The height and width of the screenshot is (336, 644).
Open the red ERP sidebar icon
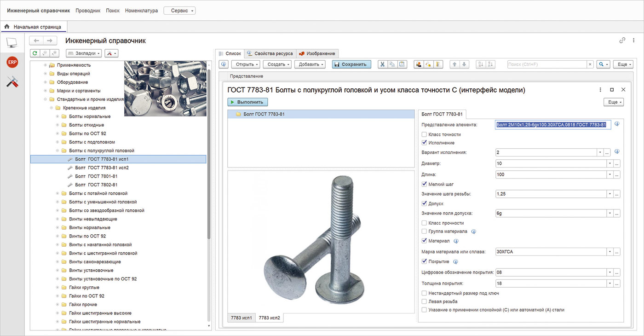click(x=12, y=62)
